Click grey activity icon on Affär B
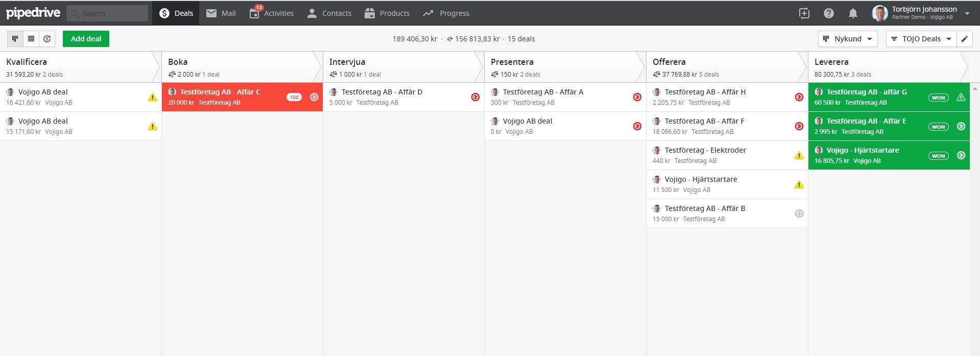The image size is (980, 356). (x=799, y=213)
